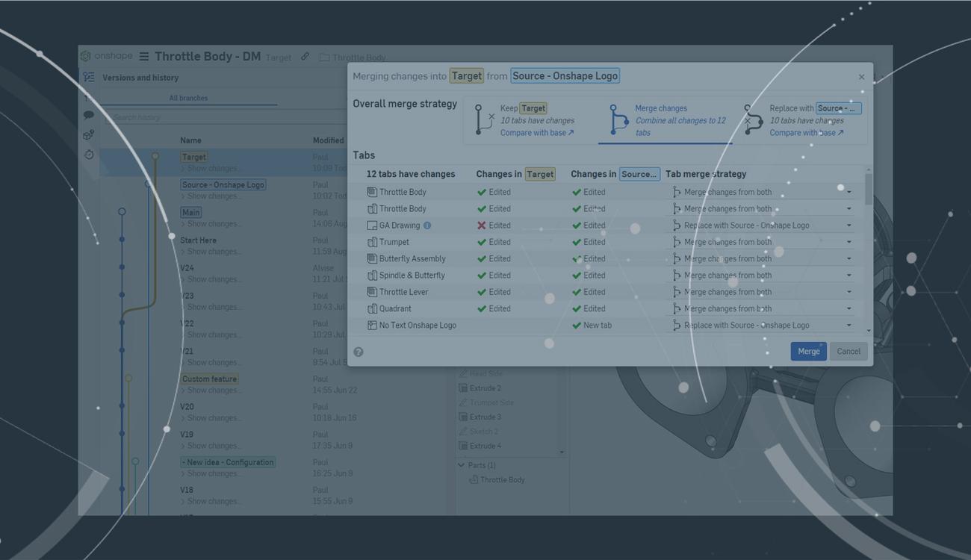
Task: Open the help question mark in the dialog
Action: (x=358, y=351)
